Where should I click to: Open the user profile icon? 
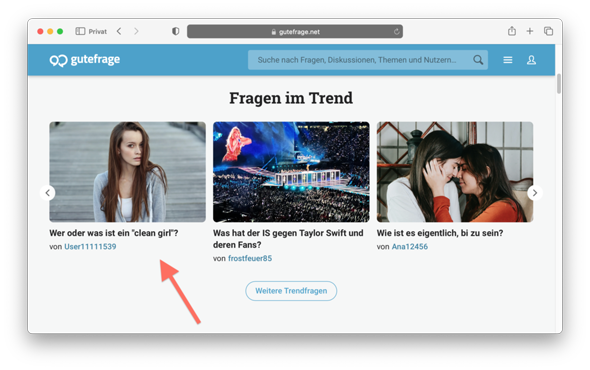point(531,60)
